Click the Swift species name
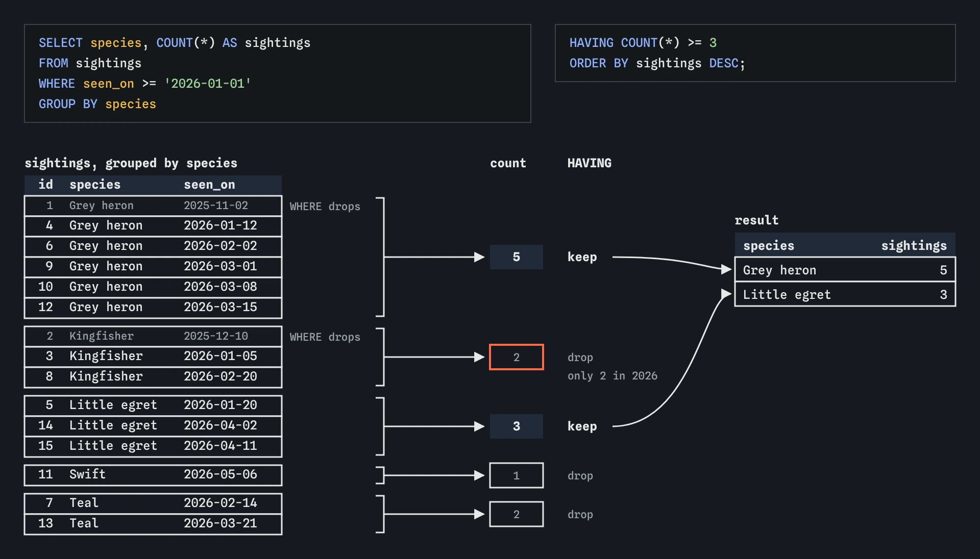This screenshot has width=980, height=559. point(87,474)
